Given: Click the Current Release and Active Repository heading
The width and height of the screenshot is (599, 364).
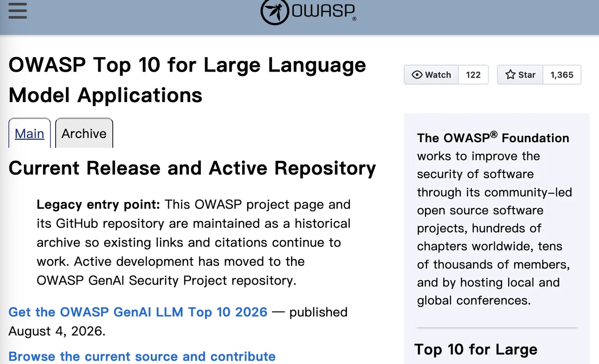Looking at the screenshot, I should (x=192, y=168).
